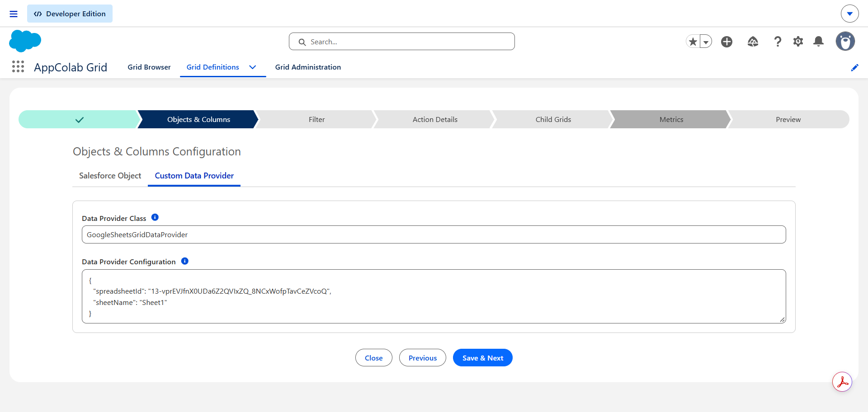Open the notifications bell

pos(818,42)
